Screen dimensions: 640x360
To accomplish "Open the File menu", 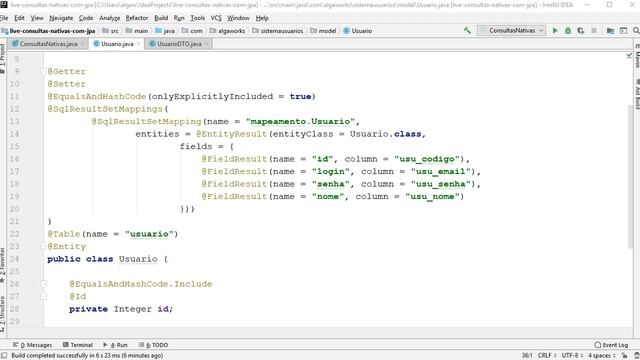I will click(4, 18).
